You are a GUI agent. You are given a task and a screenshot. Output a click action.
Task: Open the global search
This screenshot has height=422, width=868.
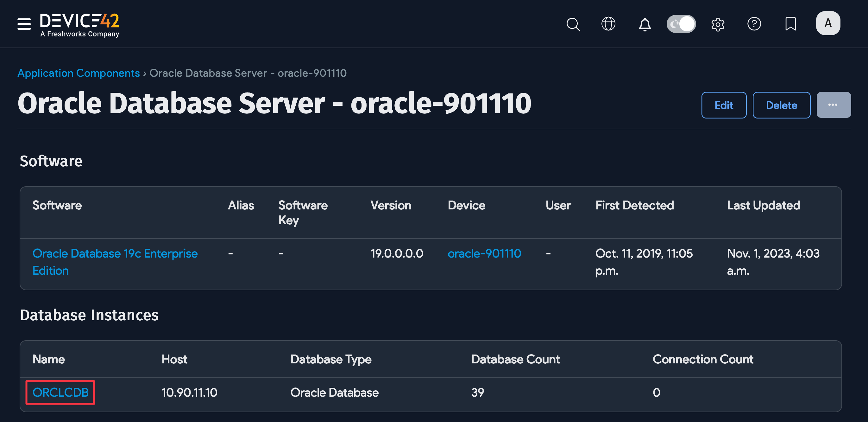[x=573, y=24]
